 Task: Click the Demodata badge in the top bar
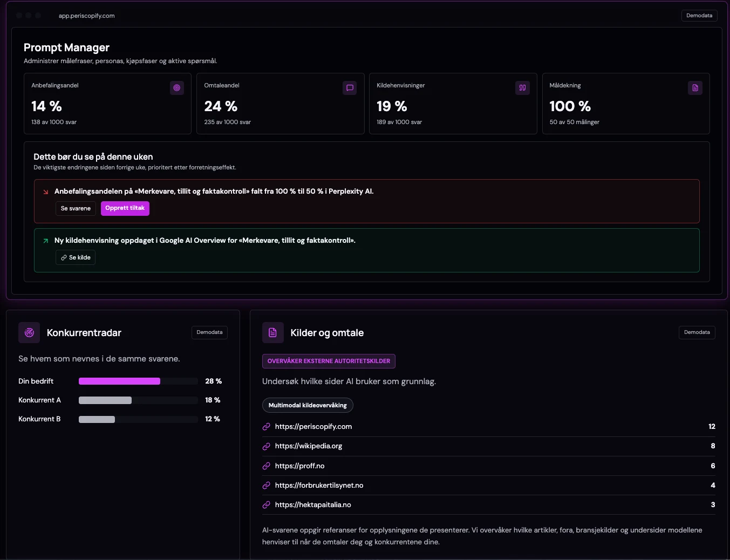pyautogui.click(x=699, y=16)
